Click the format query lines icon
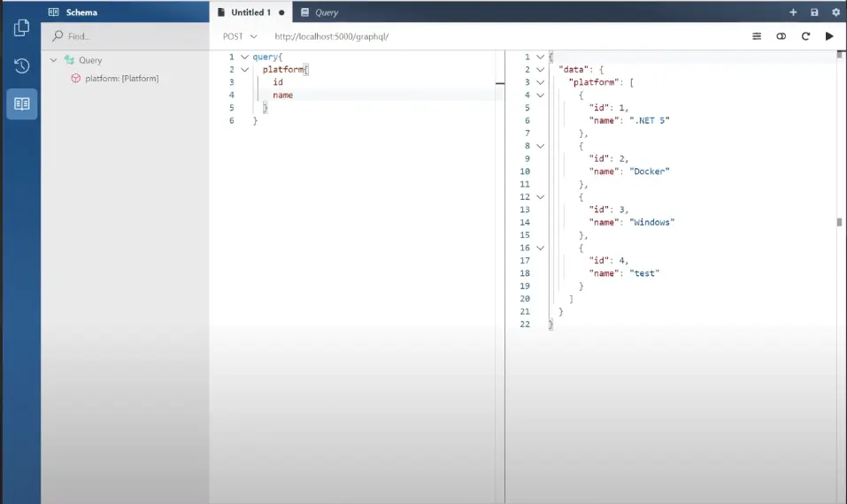The height and width of the screenshot is (504, 847). tap(757, 36)
